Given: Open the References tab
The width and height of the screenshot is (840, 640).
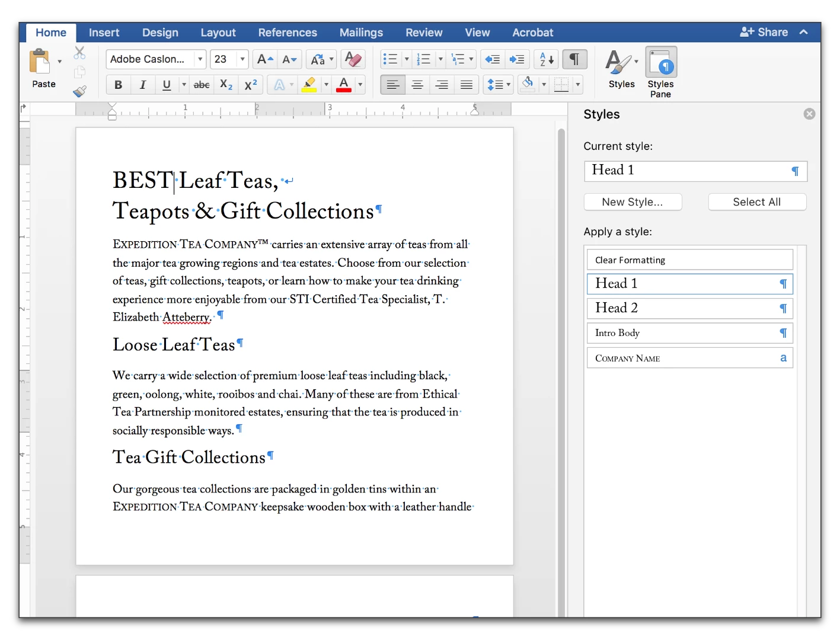Looking at the screenshot, I should click(x=287, y=33).
